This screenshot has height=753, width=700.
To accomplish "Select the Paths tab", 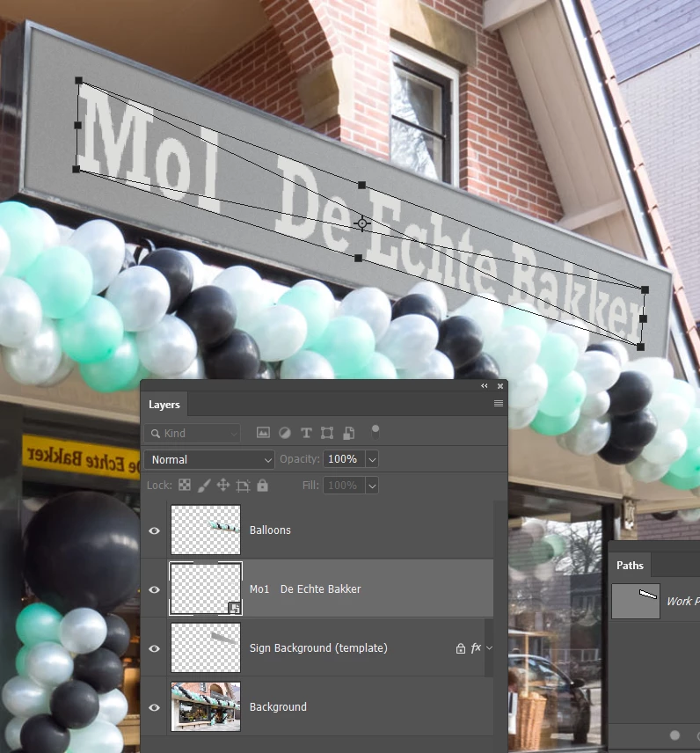I will [x=630, y=566].
